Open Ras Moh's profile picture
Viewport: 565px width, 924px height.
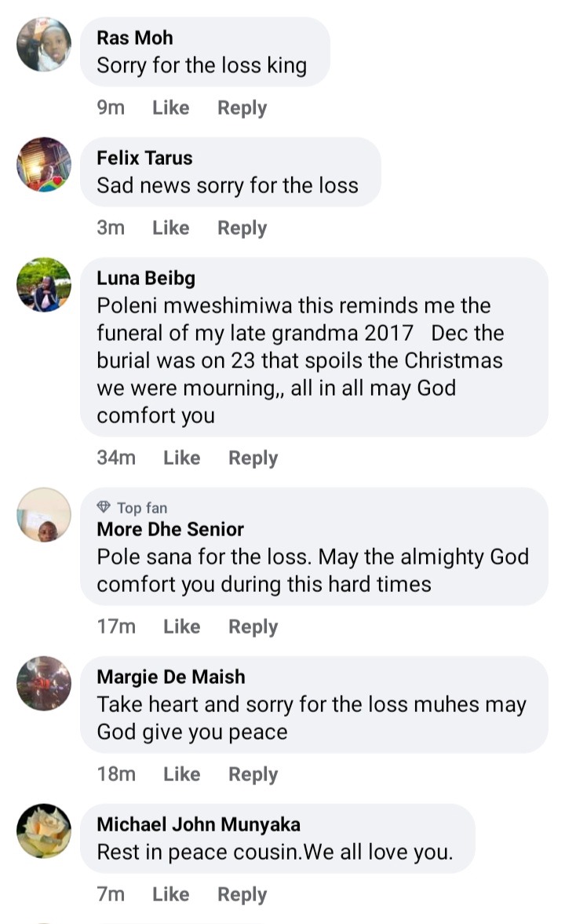click(x=44, y=45)
